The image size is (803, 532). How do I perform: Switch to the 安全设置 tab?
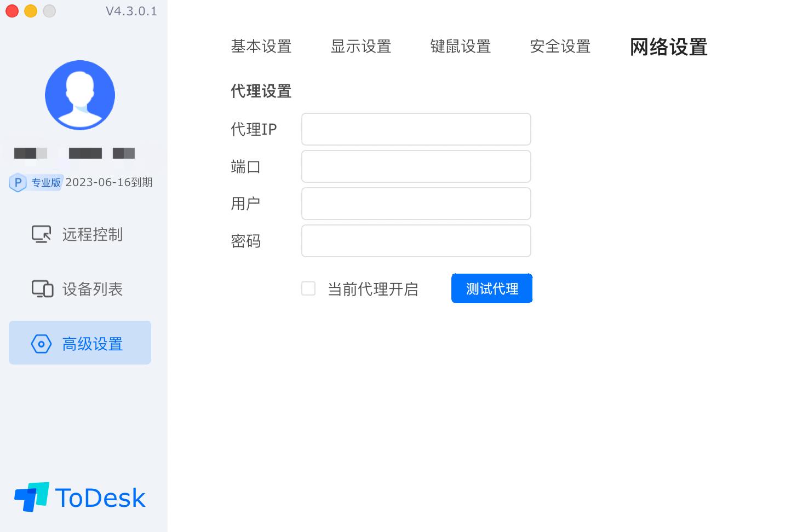559,47
